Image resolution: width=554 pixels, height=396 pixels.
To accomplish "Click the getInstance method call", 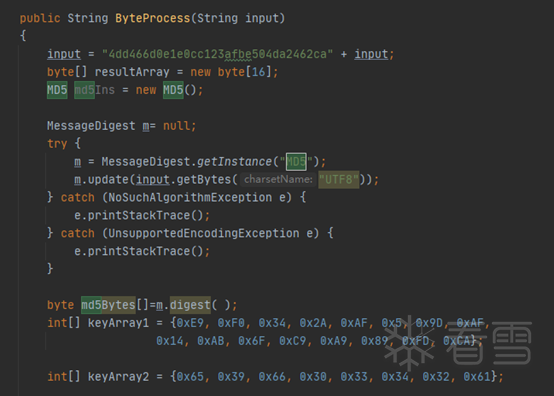I will (x=234, y=162).
